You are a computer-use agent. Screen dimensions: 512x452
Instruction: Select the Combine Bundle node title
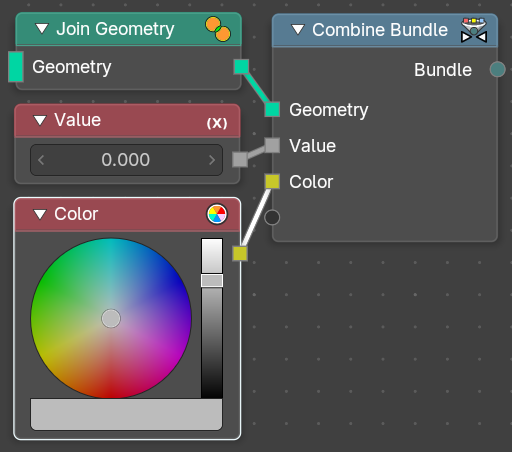[380, 30]
